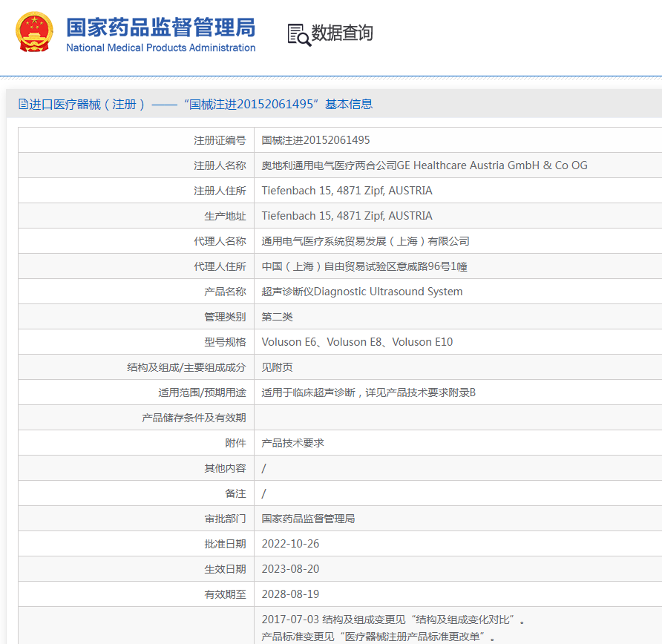This screenshot has height=644, width=662.
Task: Select the 产品标准变更见 change note line
Action: click(x=378, y=637)
